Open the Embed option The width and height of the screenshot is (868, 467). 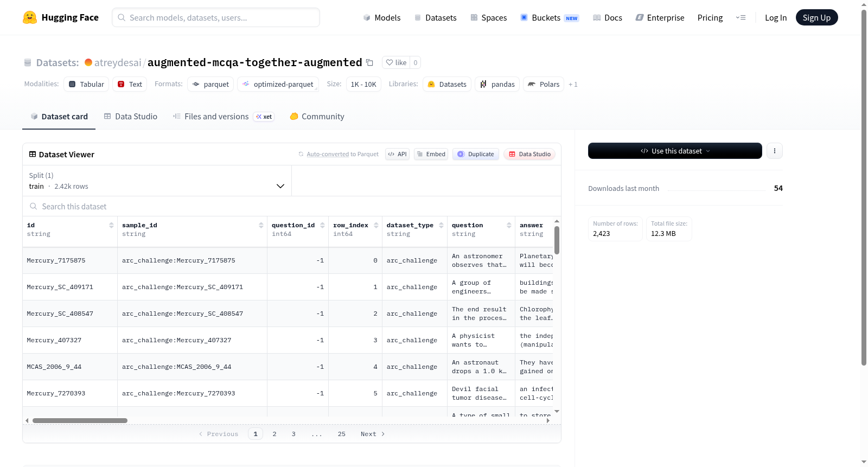coord(431,154)
